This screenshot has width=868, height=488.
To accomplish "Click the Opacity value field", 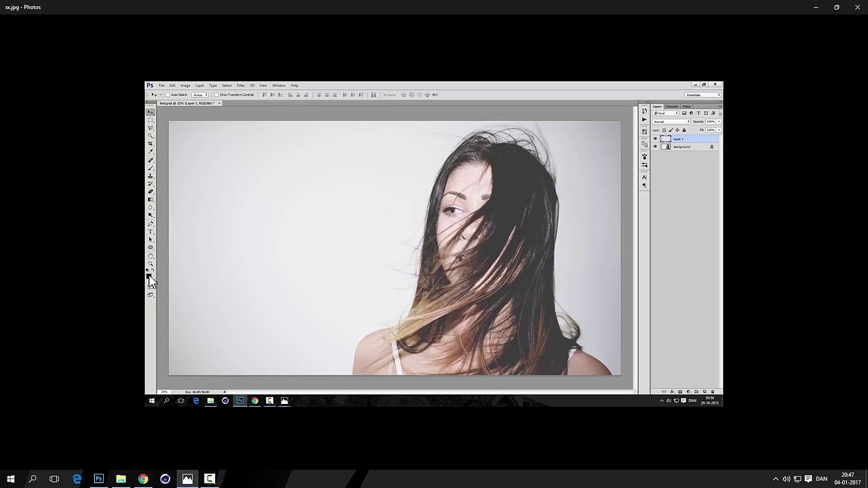I will [x=711, y=121].
